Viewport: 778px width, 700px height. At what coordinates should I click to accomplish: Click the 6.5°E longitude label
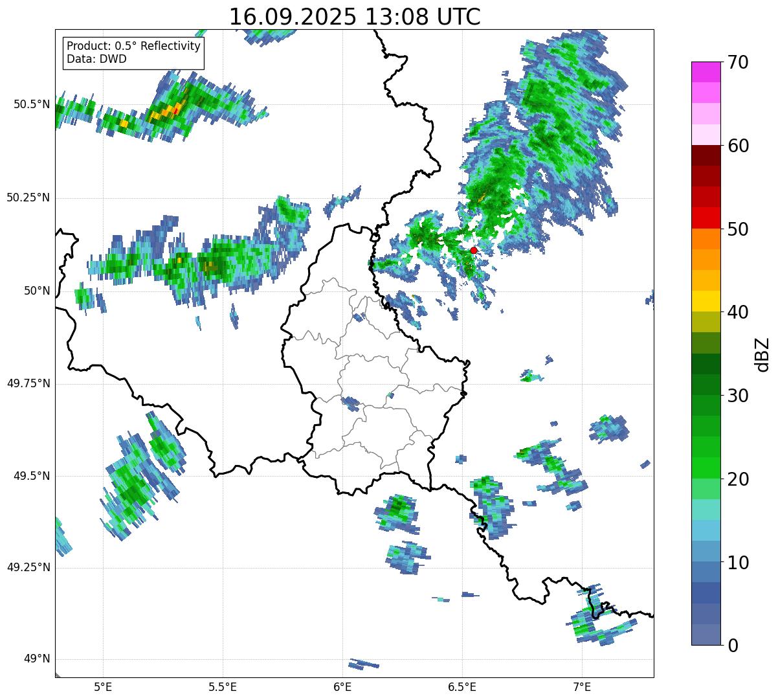(462, 686)
